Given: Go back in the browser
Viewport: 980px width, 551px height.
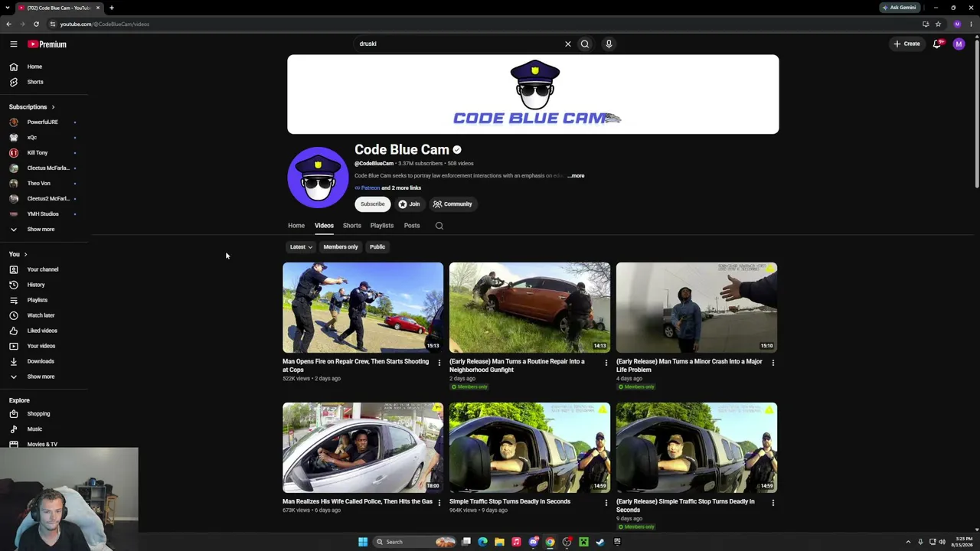Looking at the screenshot, I should pyautogui.click(x=8, y=24).
